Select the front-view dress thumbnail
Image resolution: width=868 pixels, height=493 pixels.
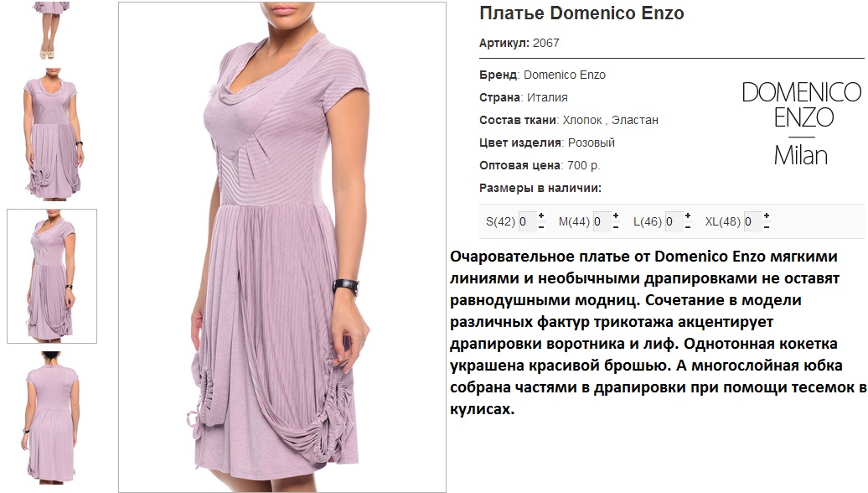(52, 134)
